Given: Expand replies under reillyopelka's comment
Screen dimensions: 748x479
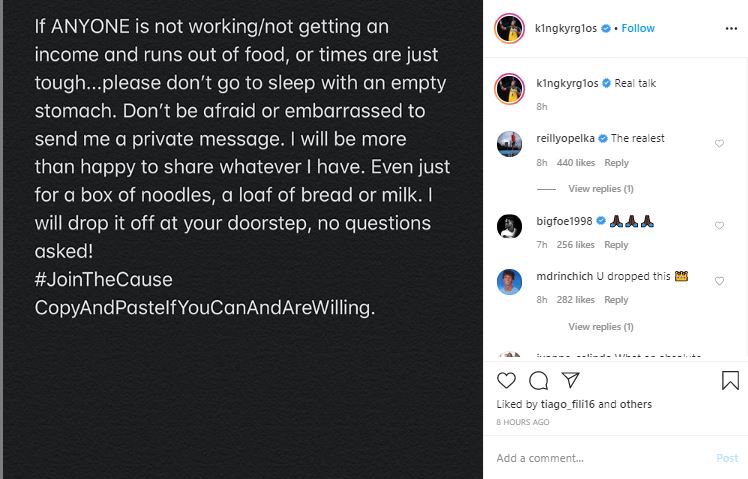Looking at the screenshot, I should click(600, 188).
